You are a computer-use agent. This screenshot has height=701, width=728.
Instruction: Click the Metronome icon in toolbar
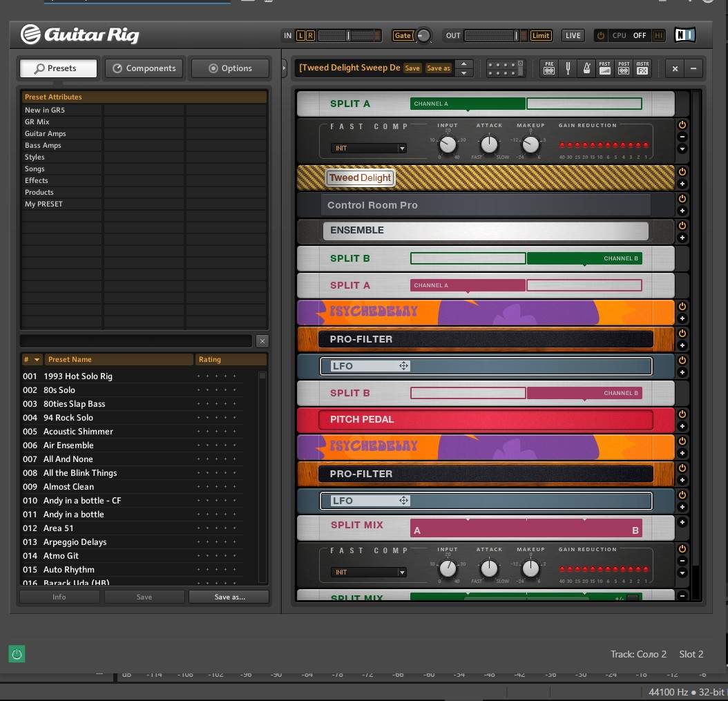pyautogui.click(x=586, y=68)
